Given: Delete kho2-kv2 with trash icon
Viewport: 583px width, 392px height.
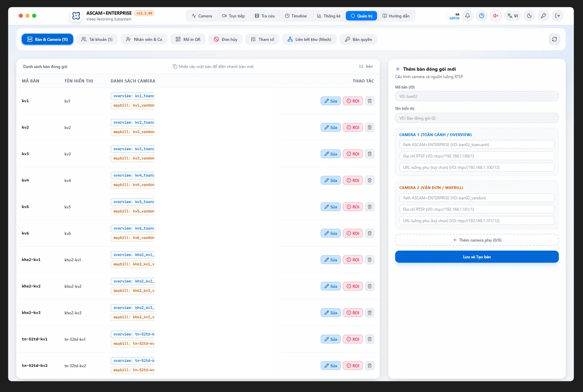Looking at the screenshot, I should [369, 286].
